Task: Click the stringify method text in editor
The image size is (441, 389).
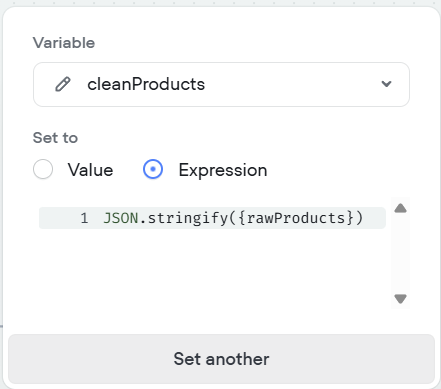Action: click(x=188, y=219)
